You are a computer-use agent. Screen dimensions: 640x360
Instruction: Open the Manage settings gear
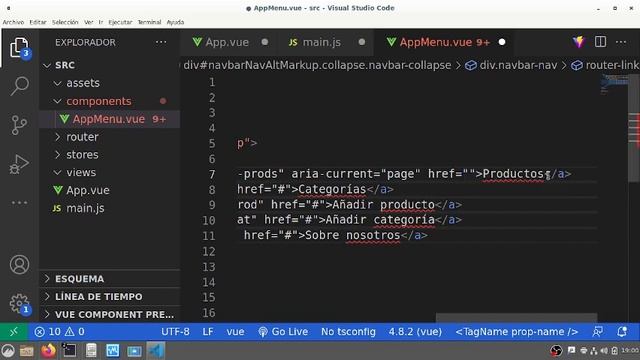[x=19, y=304]
